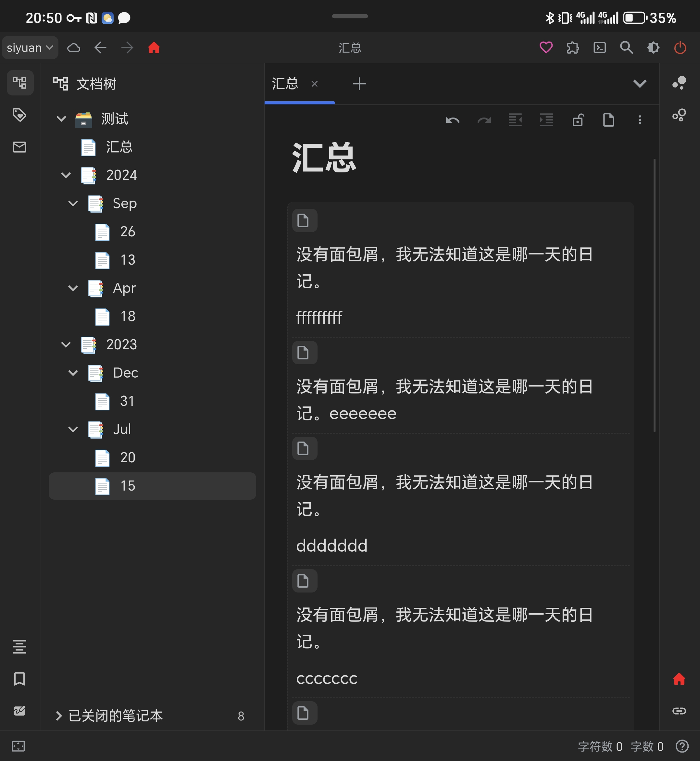The image size is (700, 761).
Task: Open the tags panel in sidebar
Action: coord(20,115)
